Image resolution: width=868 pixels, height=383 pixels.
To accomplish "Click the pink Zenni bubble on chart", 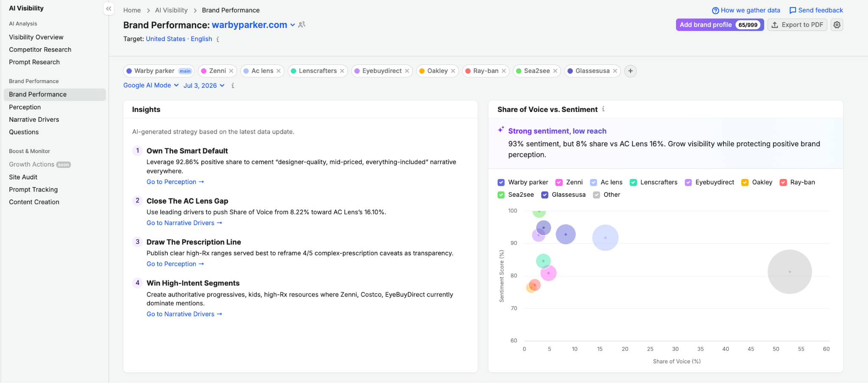I will coord(548,273).
